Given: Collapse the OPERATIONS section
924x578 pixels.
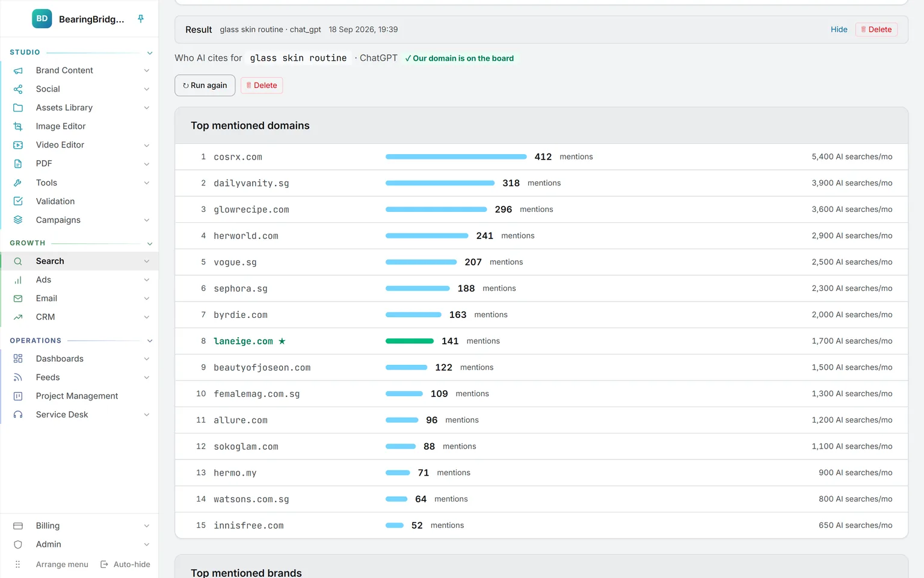Looking at the screenshot, I should [x=150, y=341].
